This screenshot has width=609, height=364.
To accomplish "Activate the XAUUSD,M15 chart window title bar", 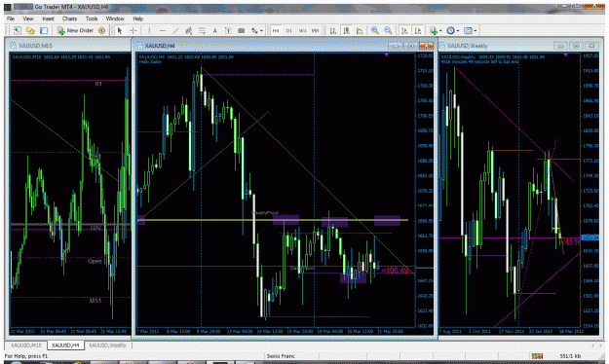I will pos(69,46).
